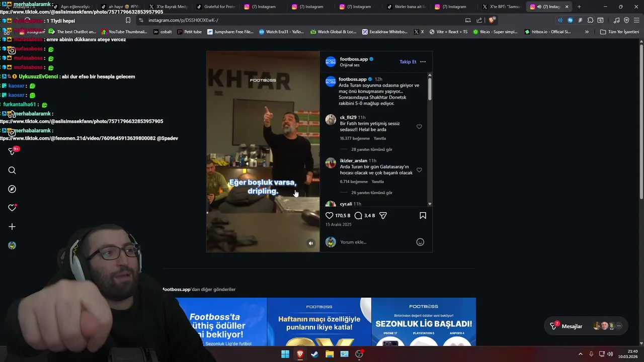The image size is (644, 362).
Task: Open 'Excalidraw Whitebo...' bookmark
Action: click(385, 32)
